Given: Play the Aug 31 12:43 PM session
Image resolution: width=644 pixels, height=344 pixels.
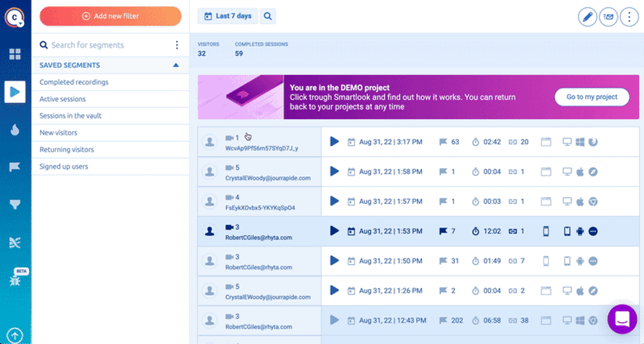Looking at the screenshot, I should click(x=334, y=320).
